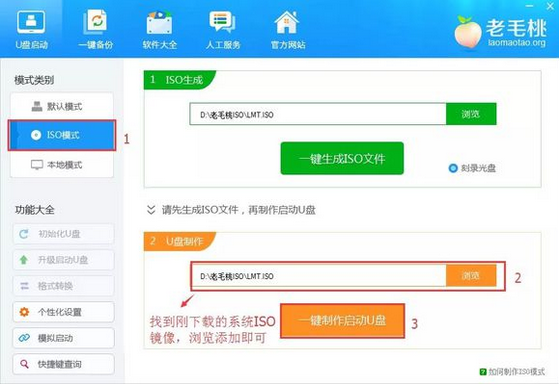The image size is (559, 388).
Task: Close the 老毛桃 window
Action: (x=550, y=6)
